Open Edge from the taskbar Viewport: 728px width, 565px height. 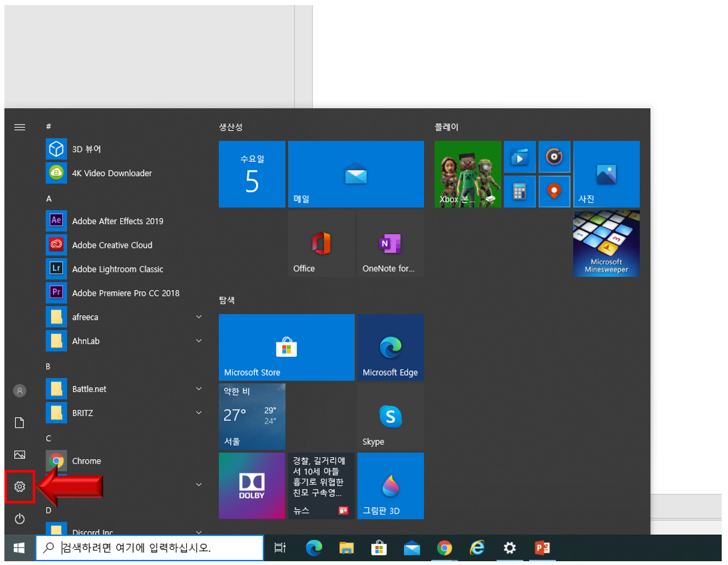pos(314,548)
